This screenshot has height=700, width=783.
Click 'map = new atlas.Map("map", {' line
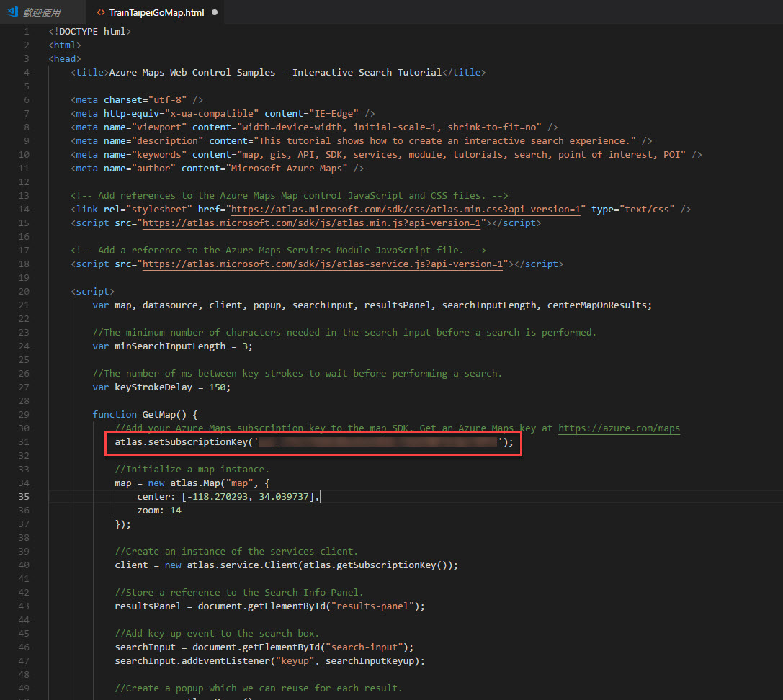[x=192, y=483]
